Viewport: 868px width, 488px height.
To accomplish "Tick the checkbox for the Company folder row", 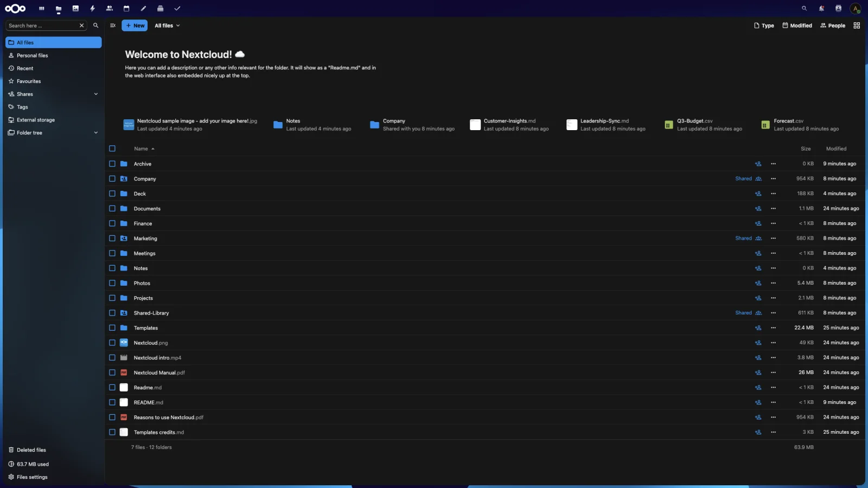I will (x=112, y=179).
